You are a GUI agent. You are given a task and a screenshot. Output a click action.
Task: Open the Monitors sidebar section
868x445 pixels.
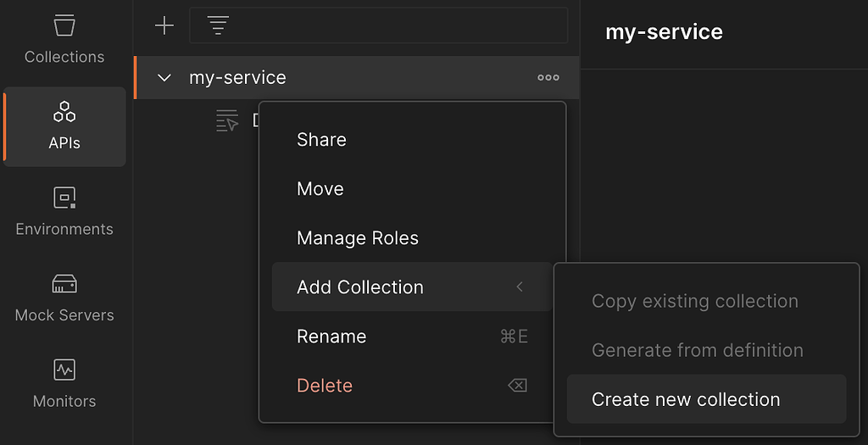64,384
